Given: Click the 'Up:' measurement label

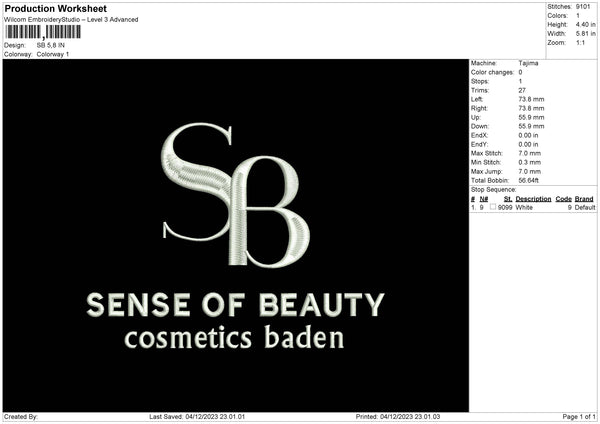Looking at the screenshot, I should [x=476, y=117].
